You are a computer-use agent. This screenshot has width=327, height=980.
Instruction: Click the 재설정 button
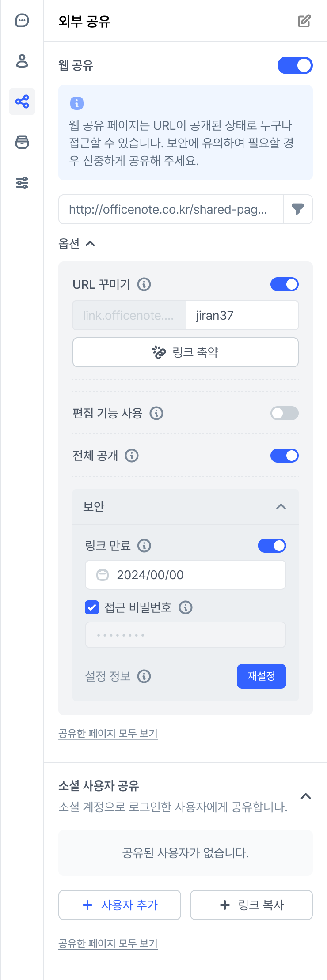[x=261, y=676]
